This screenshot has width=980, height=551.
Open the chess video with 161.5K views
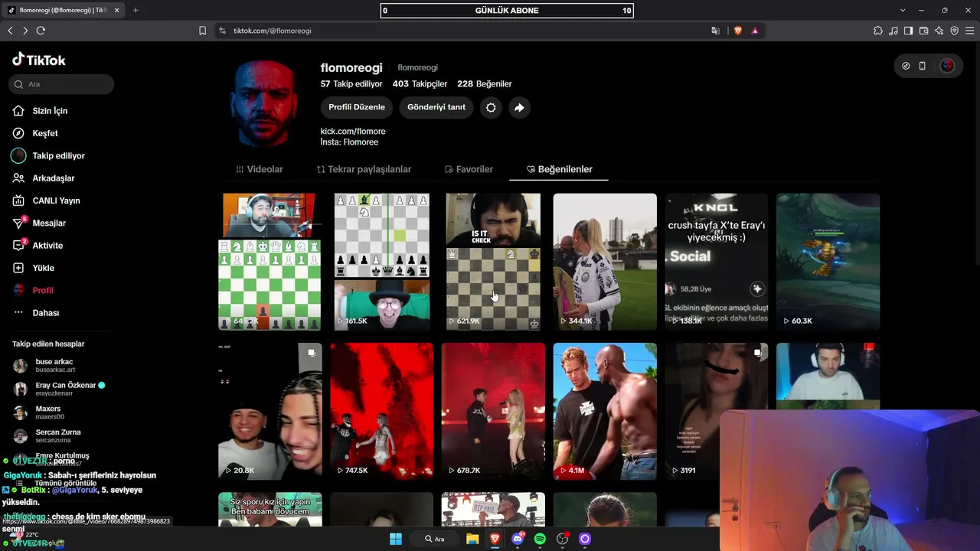[x=381, y=262]
